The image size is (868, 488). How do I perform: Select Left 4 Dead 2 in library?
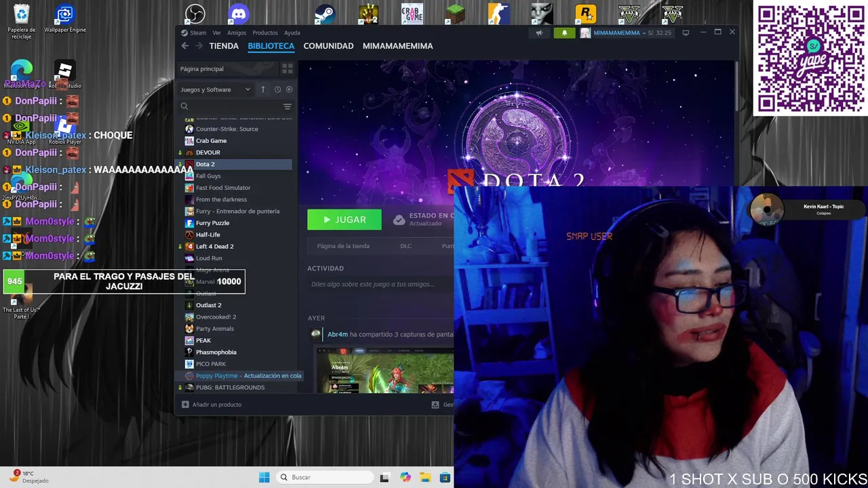click(214, 247)
